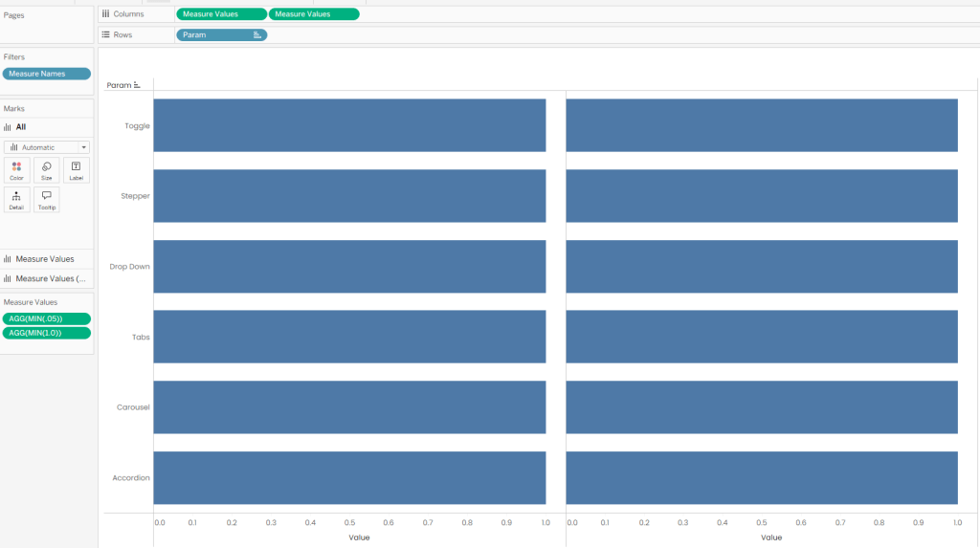Expand the second Measure Values (2) marks card

pos(47,278)
